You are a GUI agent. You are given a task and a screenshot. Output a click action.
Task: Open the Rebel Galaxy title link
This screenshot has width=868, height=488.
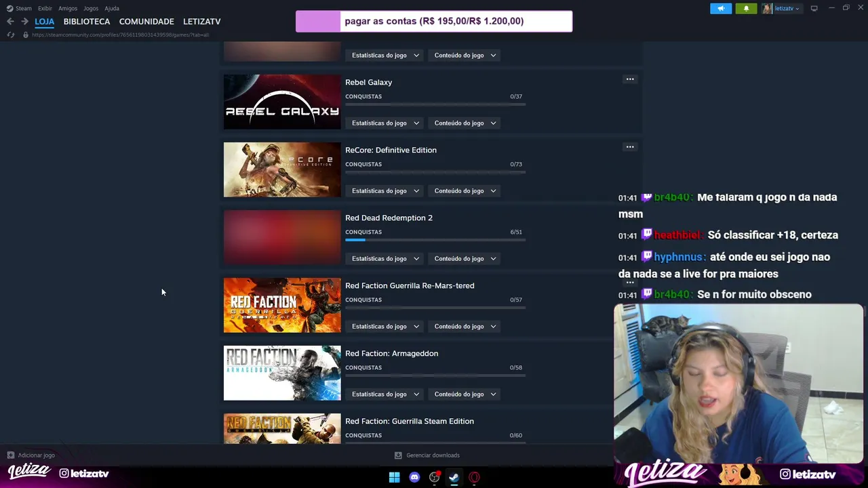pyautogui.click(x=368, y=83)
